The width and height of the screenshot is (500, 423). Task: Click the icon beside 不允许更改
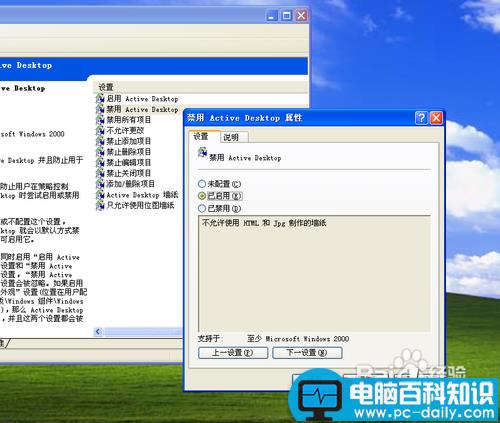(100, 130)
